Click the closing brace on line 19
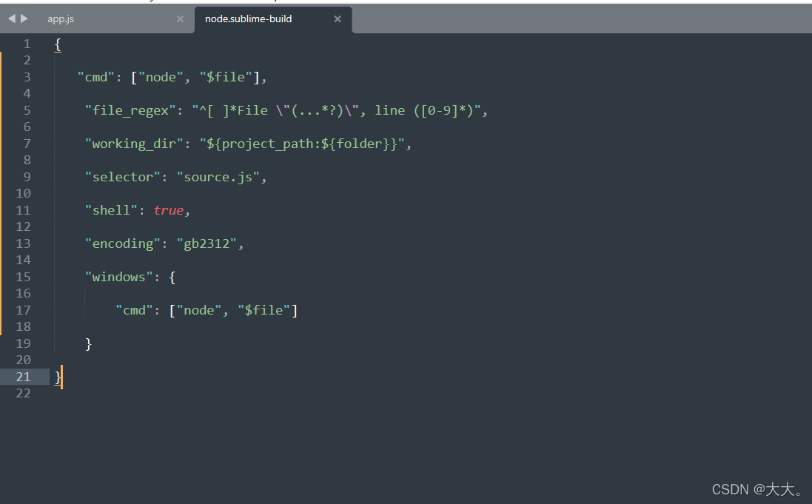 [89, 343]
